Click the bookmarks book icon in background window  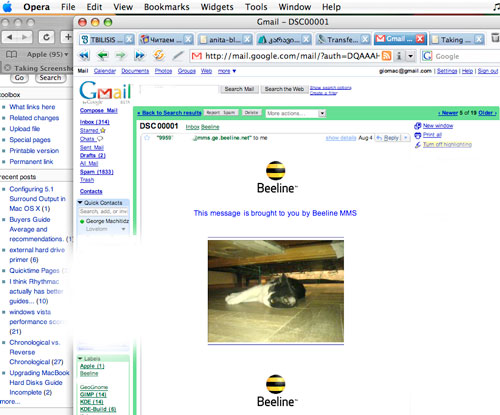pos(12,54)
